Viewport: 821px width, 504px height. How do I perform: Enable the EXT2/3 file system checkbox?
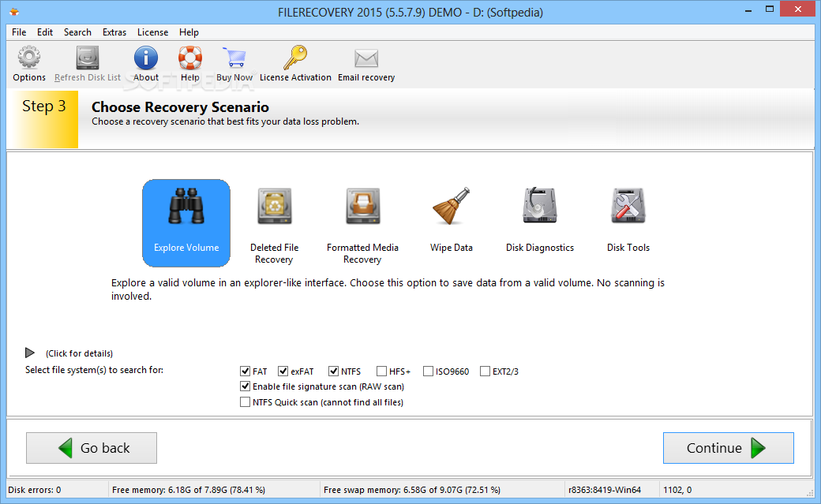point(485,371)
